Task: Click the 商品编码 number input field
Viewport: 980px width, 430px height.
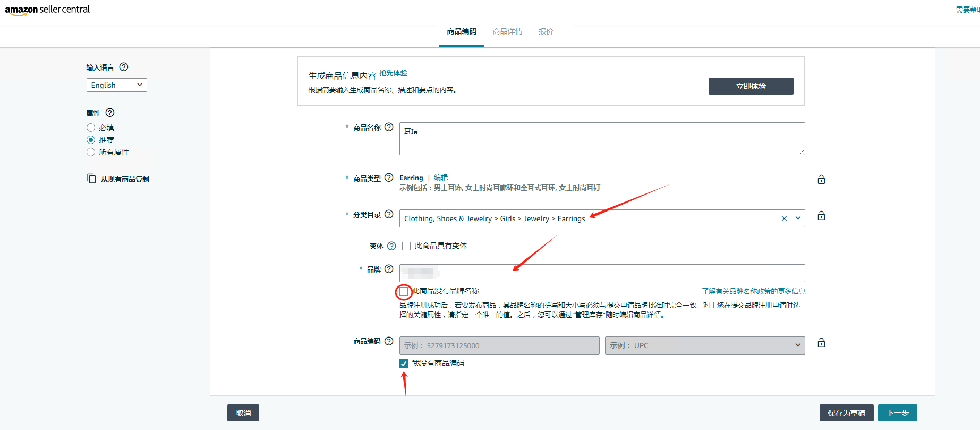Action: [x=499, y=345]
